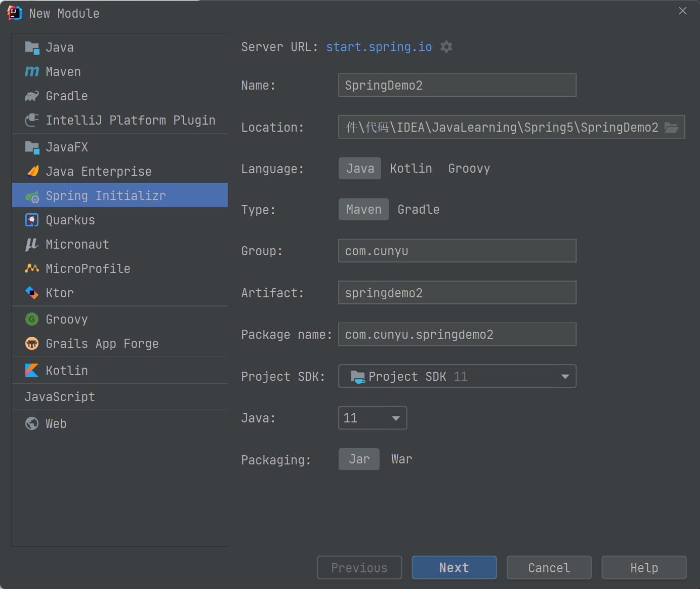
Task: Open the Project SDK dropdown
Action: click(x=457, y=376)
